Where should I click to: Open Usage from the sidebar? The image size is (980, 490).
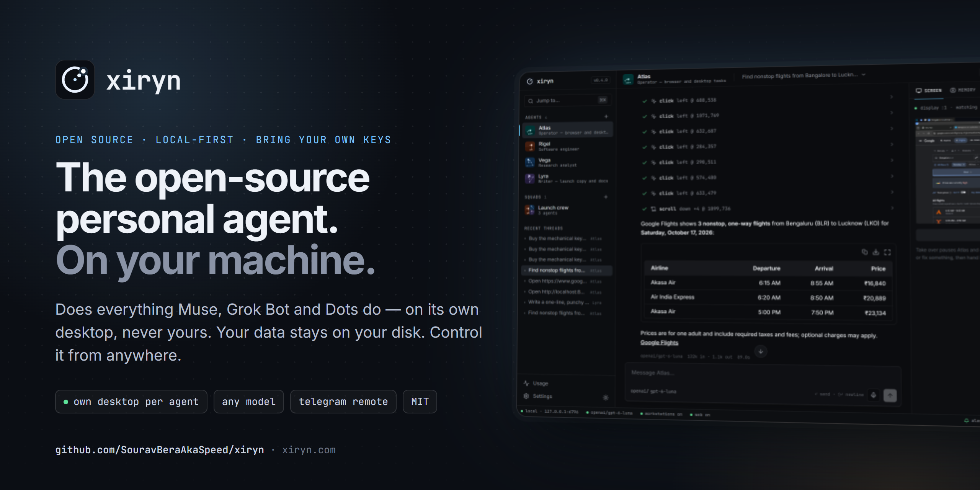(x=536, y=383)
